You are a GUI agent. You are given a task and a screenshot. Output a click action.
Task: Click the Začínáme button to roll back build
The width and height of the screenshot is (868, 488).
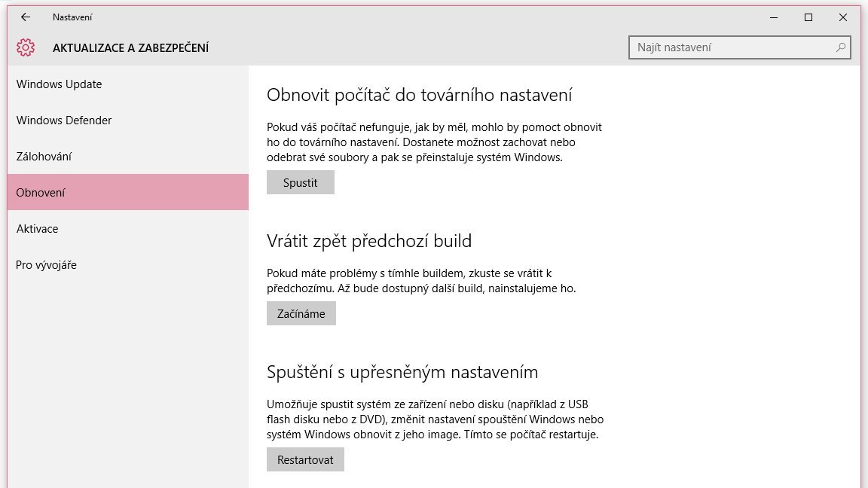coord(301,314)
